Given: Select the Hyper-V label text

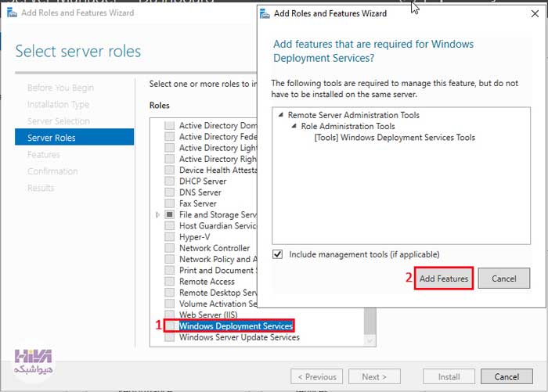Looking at the screenshot, I should tap(195, 237).
